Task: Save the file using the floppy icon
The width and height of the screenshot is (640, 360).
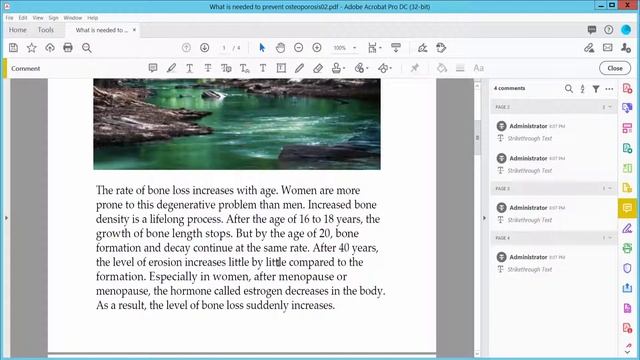Action: point(13,48)
